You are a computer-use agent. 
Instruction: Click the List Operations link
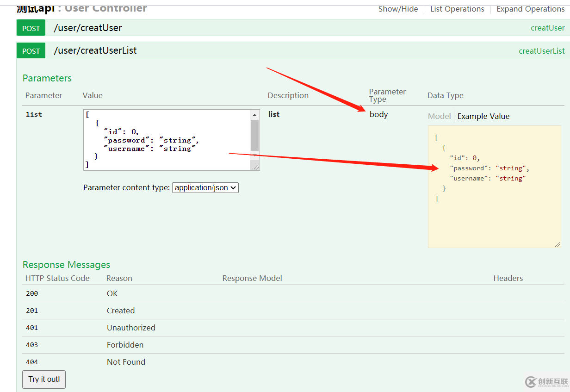(x=457, y=9)
